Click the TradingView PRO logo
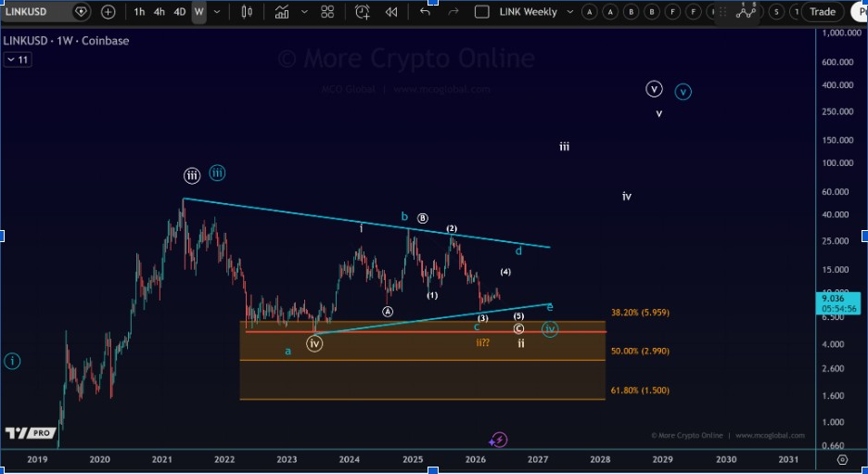Image resolution: width=868 pixels, height=474 pixels. click(x=31, y=433)
